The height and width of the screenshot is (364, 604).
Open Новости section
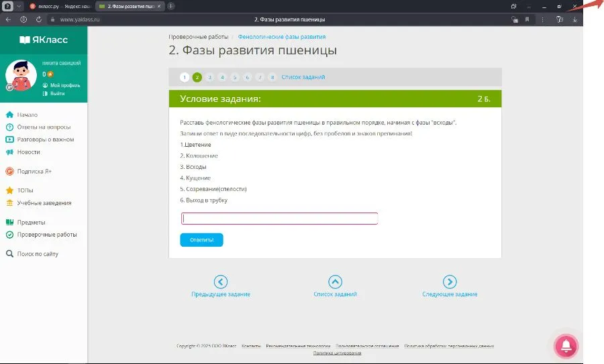point(28,152)
